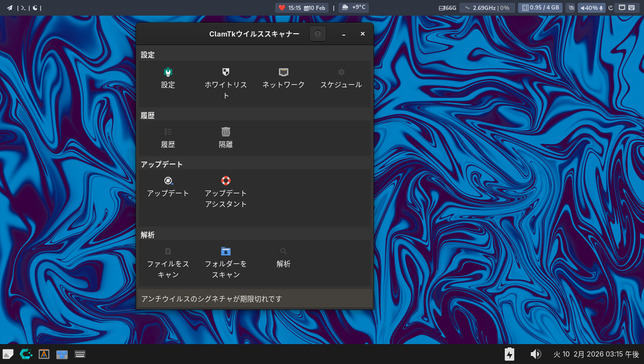
Task: Open the ネットワーク network icon
Action: (284, 73)
